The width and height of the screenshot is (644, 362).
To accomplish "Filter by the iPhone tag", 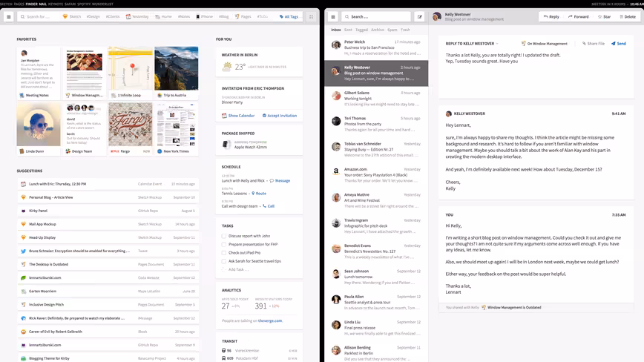I will coord(205,17).
